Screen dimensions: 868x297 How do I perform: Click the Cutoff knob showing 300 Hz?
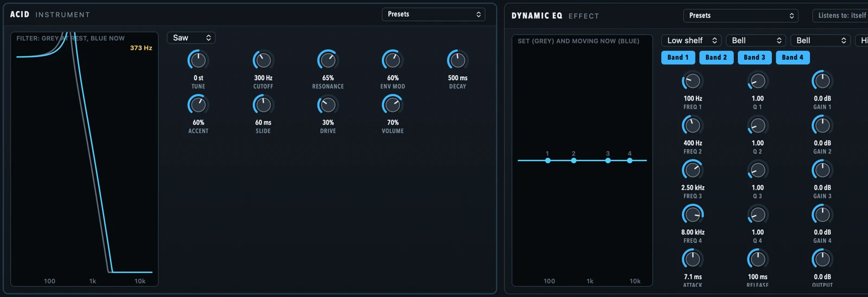coord(263,60)
